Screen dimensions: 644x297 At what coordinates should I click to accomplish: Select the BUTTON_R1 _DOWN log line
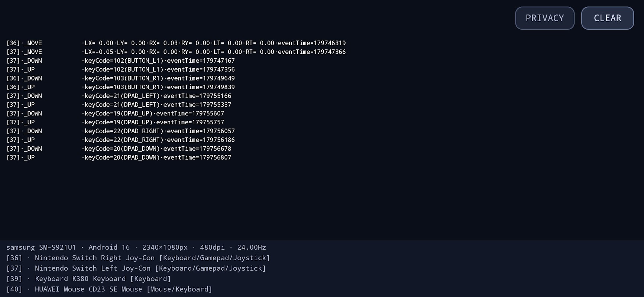121,78
